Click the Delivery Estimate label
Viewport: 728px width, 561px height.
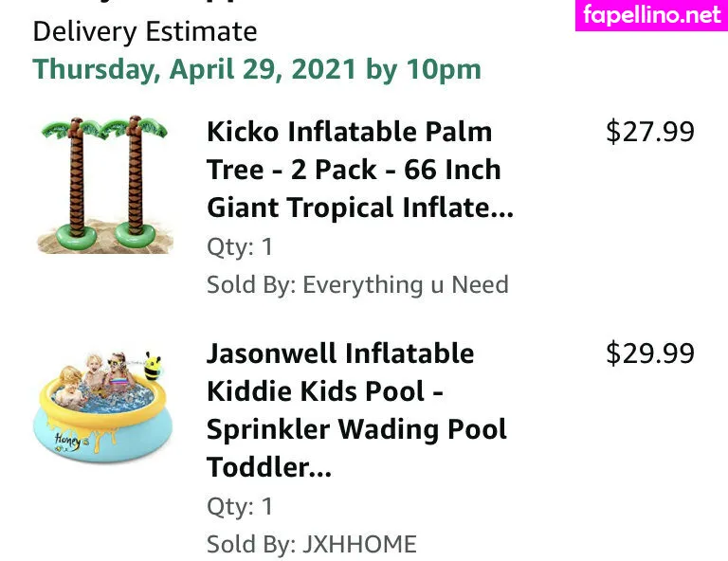click(x=144, y=31)
